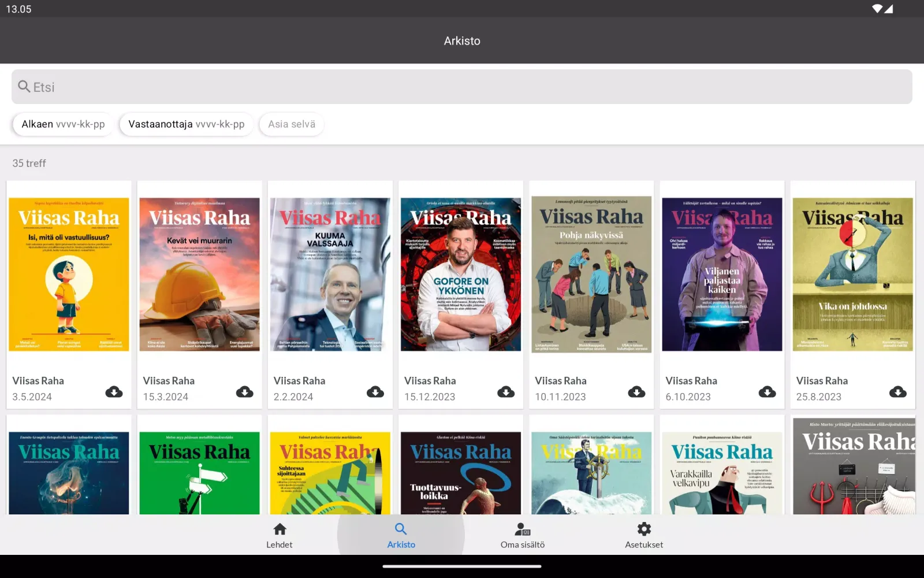924x578 pixels.
Task: Set the Alkaen start date filter
Action: 63,124
